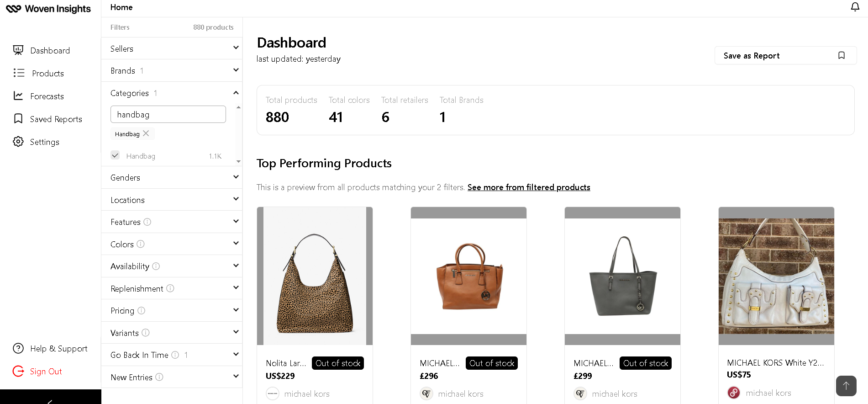The image size is (868, 404).
Task: Click the seller logo under the £296 bag
Action: [x=426, y=393]
